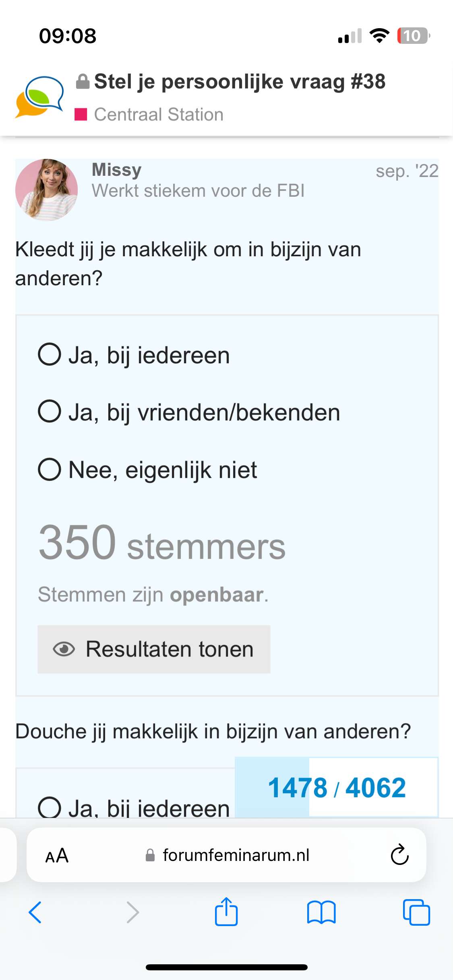Open the Safari share sheet
Screen dimensions: 453x980
tap(226, 912)
